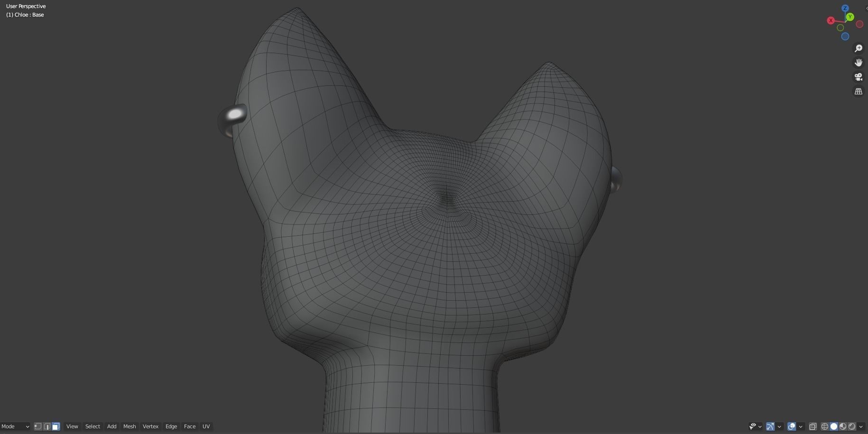This screenshot has height=434, width=868.
Task: Toggle X-ray display mode
Action: (x=813, y=426)
